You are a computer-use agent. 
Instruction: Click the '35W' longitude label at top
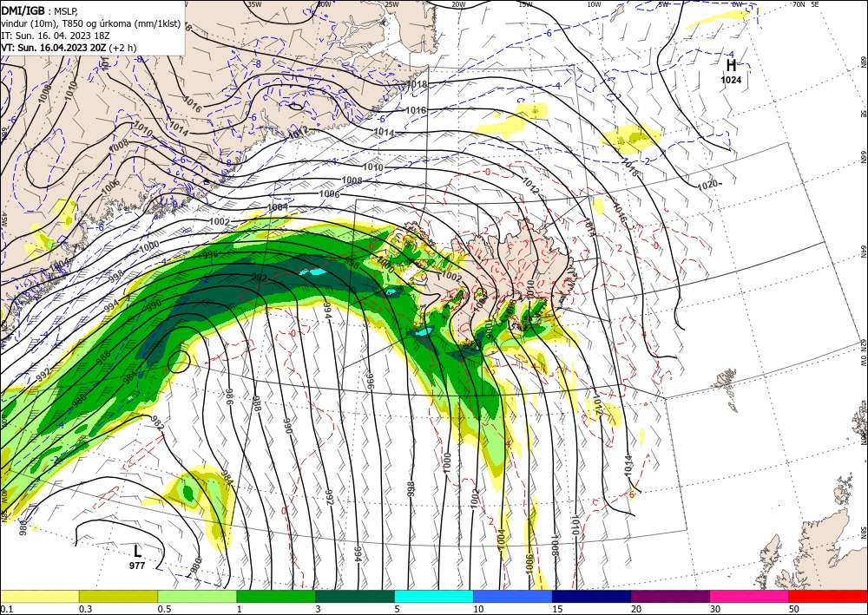pyautogui.click(x=254, y=4)
